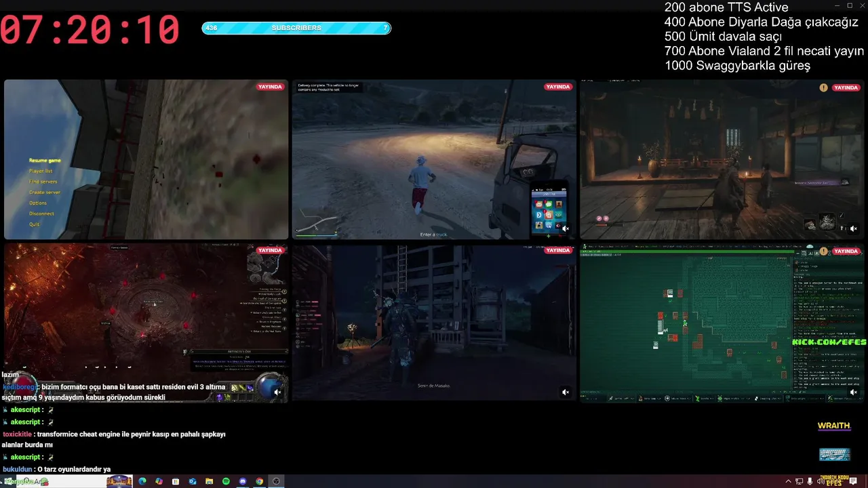Select Create server menu entry

[45, 192]
